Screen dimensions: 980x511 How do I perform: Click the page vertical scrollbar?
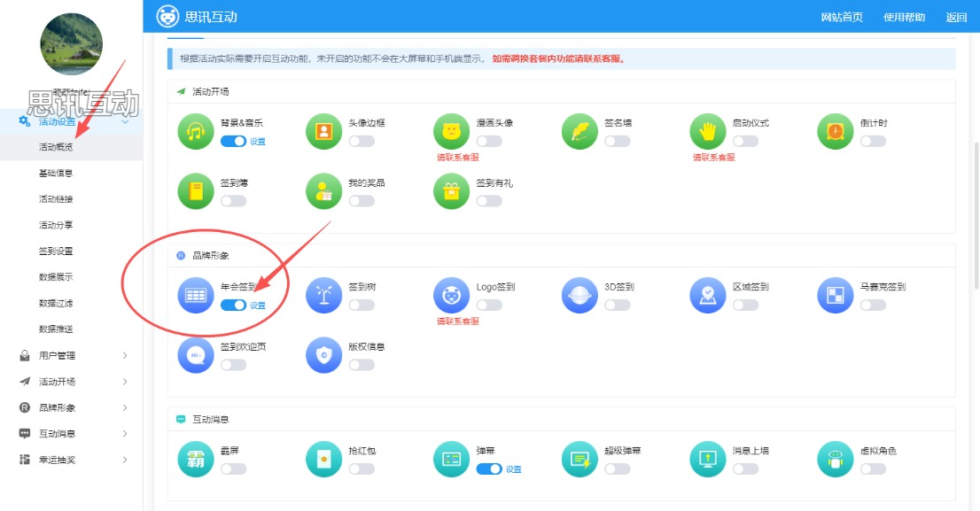pyautogui.click(x=975, y=213)
